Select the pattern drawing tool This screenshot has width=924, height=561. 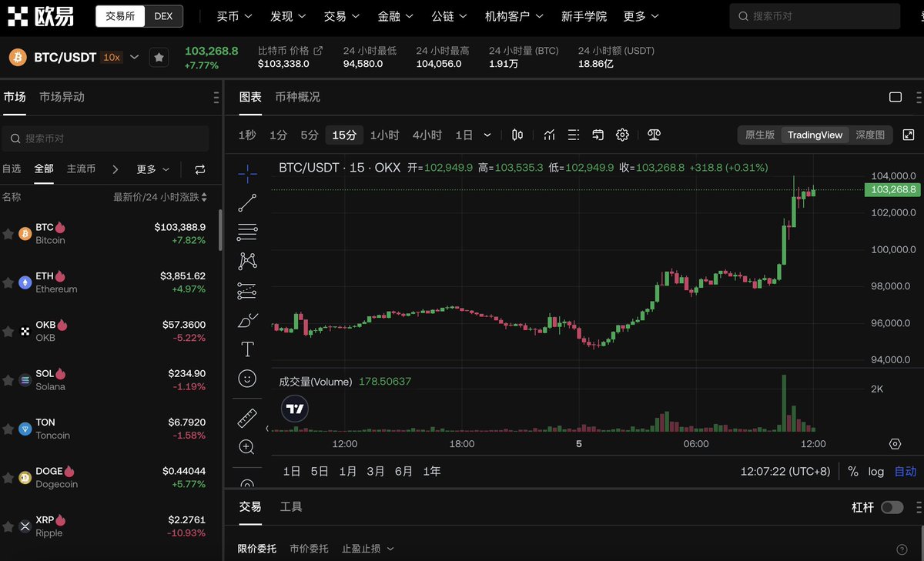tap(247, 262)
